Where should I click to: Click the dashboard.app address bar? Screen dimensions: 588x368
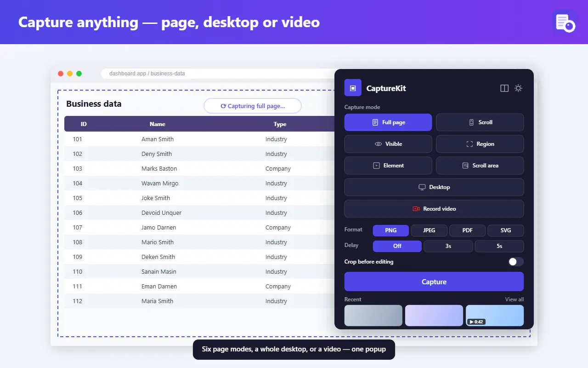click(218, 74)
